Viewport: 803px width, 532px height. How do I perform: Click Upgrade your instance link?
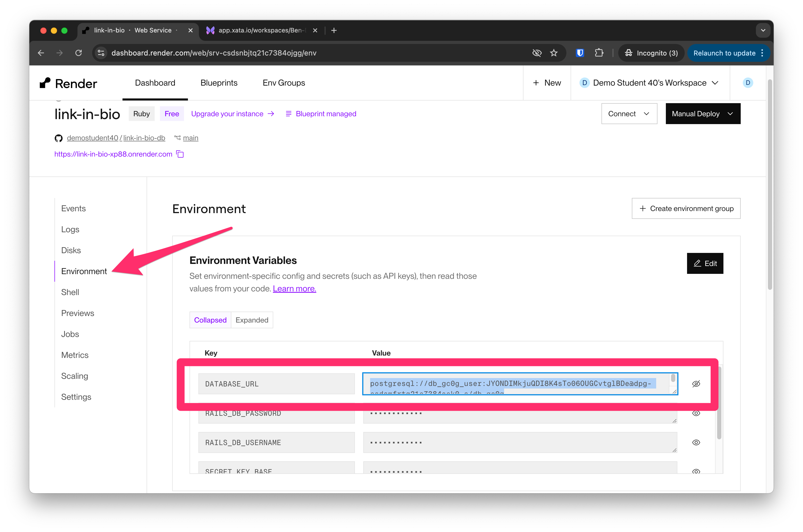point(233,114)
